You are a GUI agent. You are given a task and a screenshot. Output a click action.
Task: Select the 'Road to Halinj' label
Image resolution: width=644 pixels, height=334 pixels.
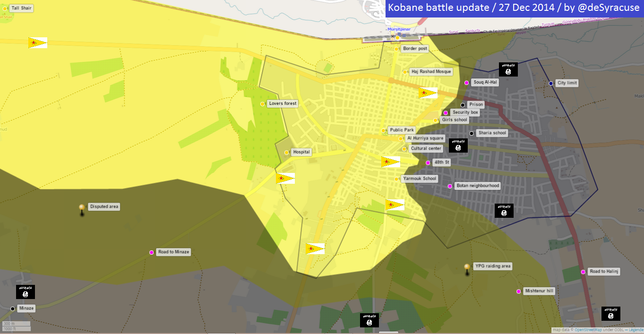[604, 271]
